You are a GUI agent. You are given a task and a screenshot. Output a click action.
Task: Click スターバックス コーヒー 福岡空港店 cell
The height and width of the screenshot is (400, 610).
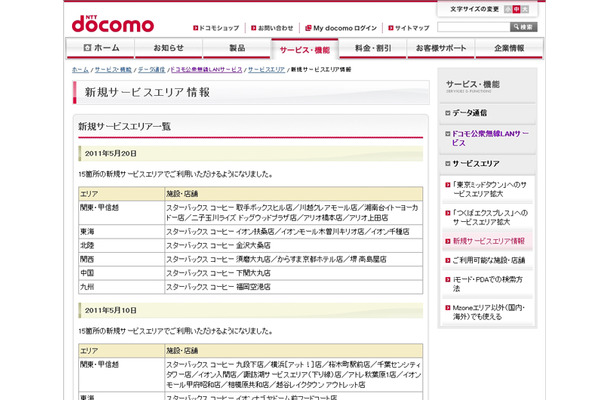pos(294,287)
